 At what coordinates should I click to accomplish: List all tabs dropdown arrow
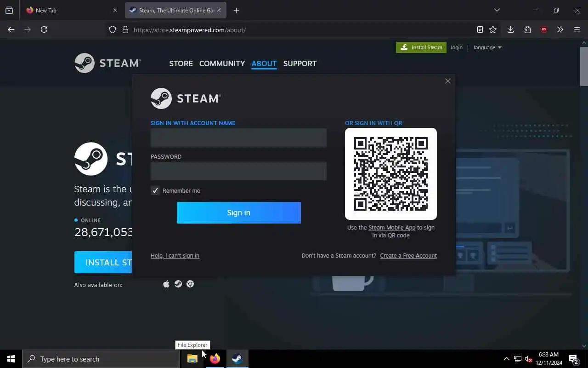pos(497,10)
